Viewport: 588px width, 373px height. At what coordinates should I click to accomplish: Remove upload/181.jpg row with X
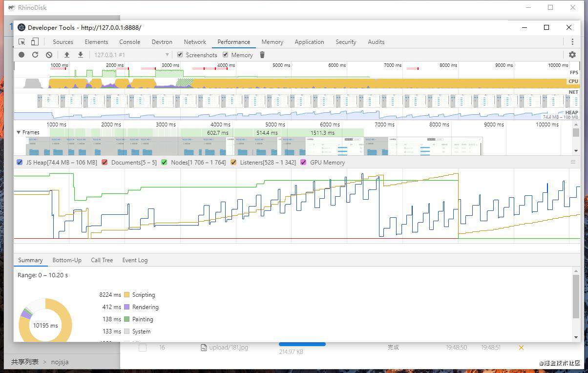521,348
